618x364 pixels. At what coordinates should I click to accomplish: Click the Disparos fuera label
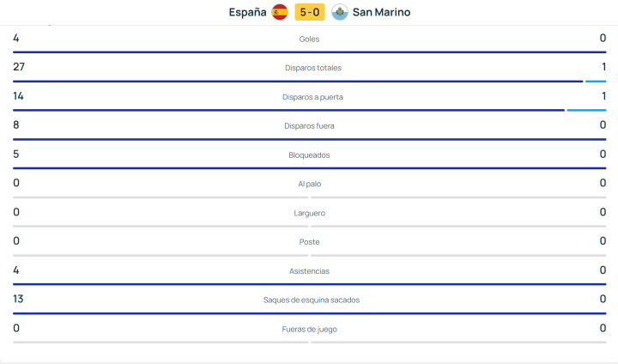point(309,126)
